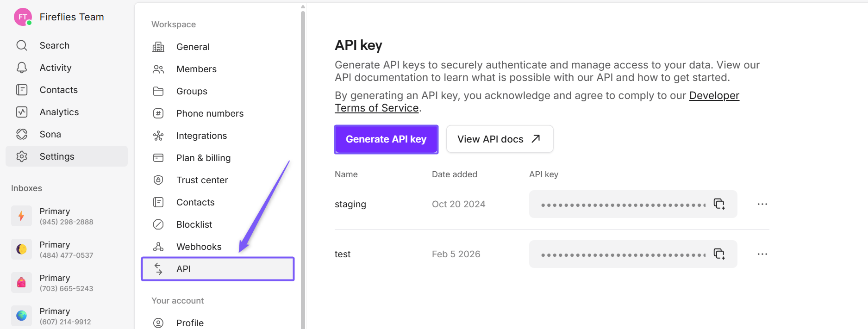Copy the staging API key

click(x=719, y=204)
